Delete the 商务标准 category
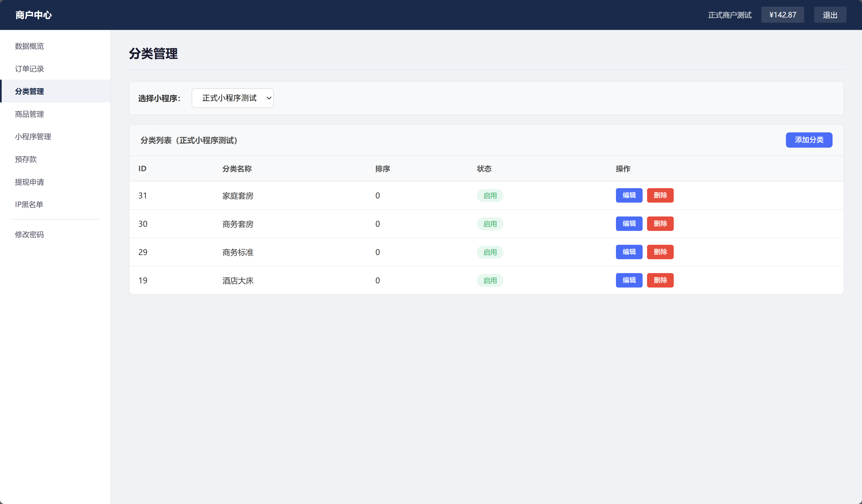Image resolution: width=862 pixels, height=504 pixels. pos(660,252)
